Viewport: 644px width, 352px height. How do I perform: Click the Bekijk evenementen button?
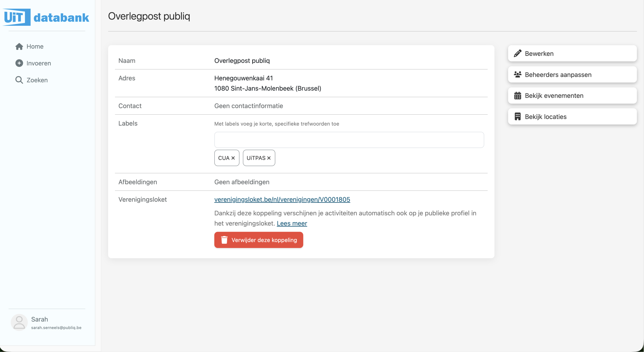pyautogui.click(x=572, y=96)
